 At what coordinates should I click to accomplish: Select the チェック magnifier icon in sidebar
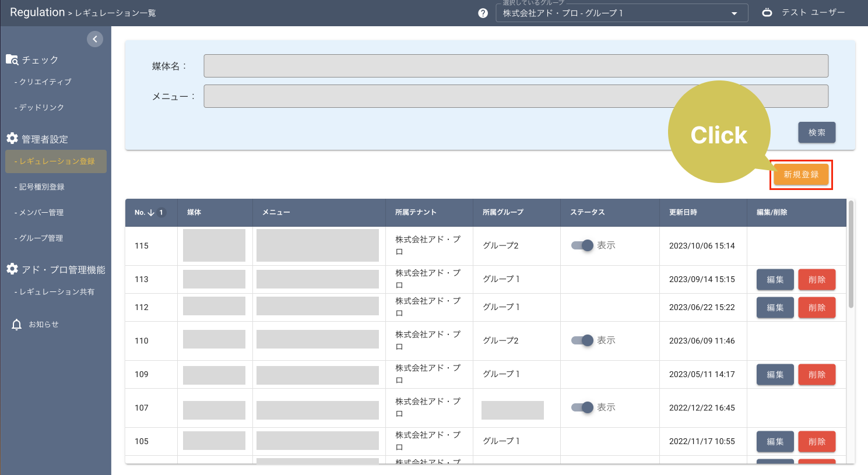point(11,58)
